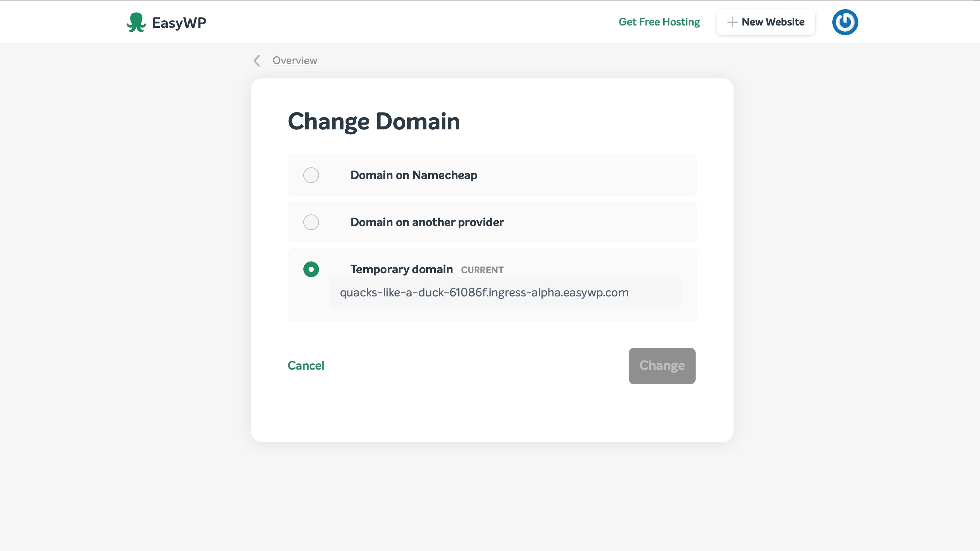
Task: Click the Domain on another provider label
Action: click(x=427, y=223)
